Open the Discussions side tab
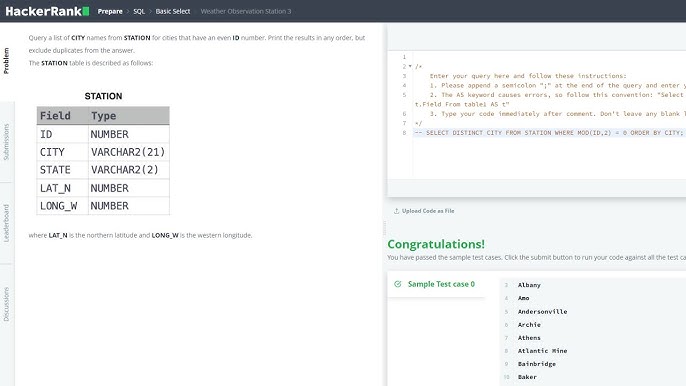 tap(7, 304)
